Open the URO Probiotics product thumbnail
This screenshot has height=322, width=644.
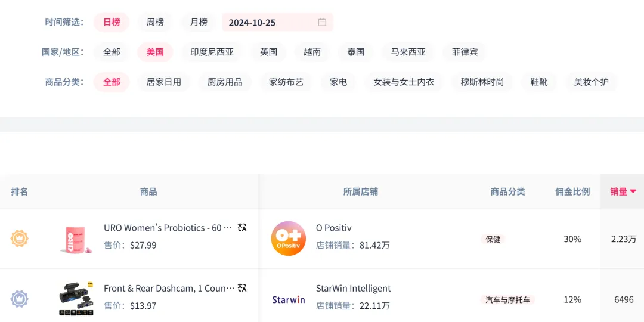pyautogui.click(x=76, y=239)
